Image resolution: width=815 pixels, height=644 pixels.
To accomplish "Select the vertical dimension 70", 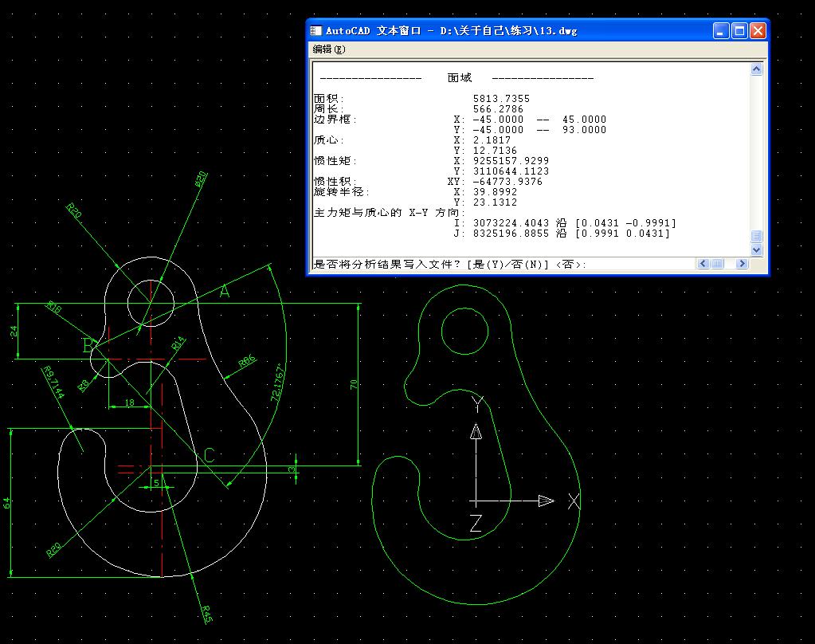I will pos(354,384).
